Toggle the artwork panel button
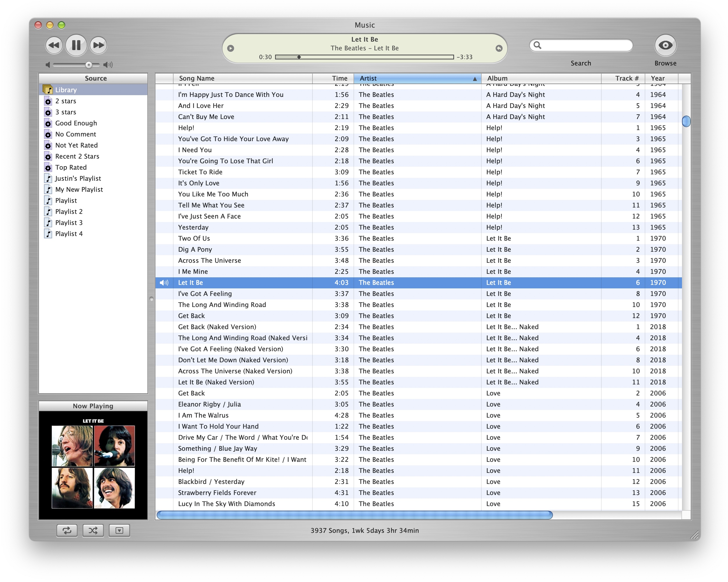Image resolution: width=728 pixels, height=582 pixels. (119, 530)
